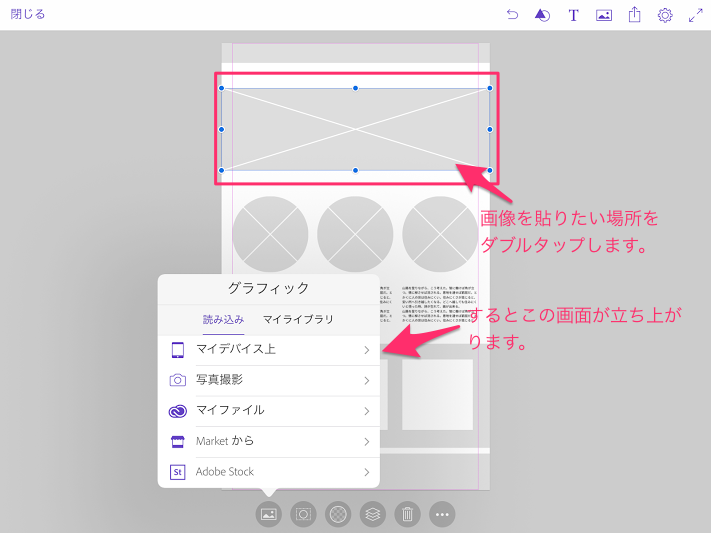Tap the bottom more options ellipsis button
The height and width of the screenshot is (533, 711).
point(442,514)
